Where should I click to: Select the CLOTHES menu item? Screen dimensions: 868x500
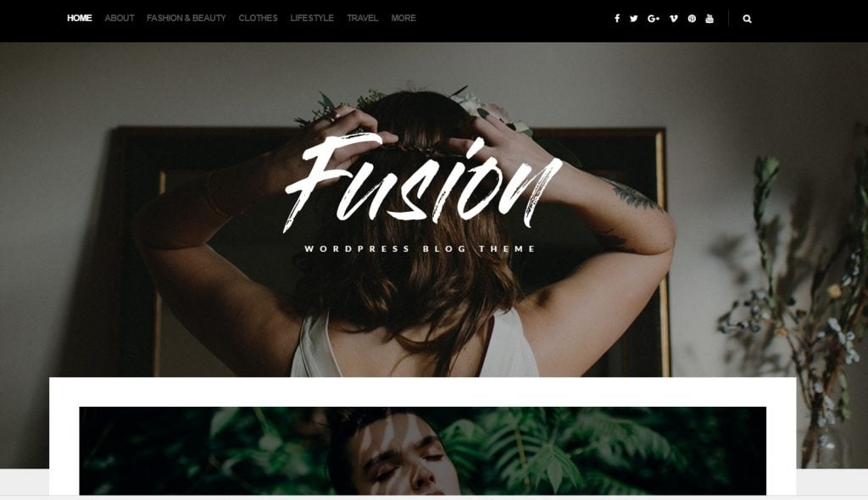(258, 19)
